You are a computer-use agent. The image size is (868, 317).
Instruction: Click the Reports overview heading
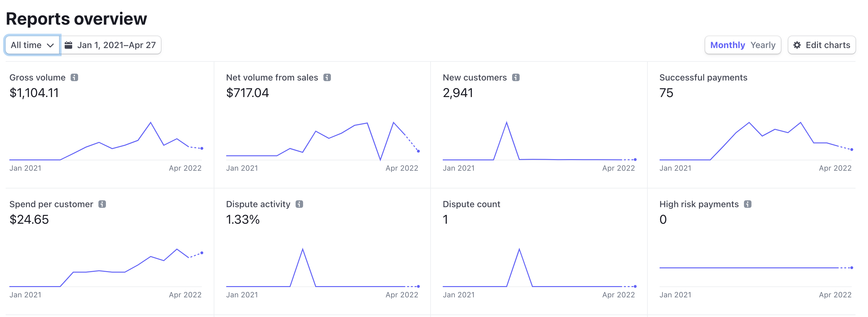(x=77, y=19)
